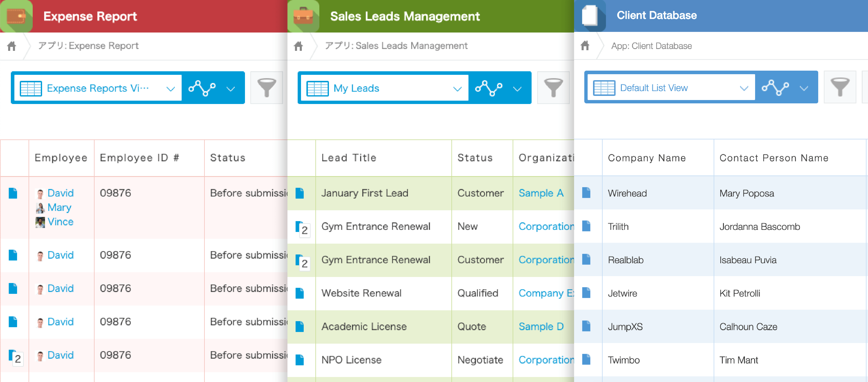Click the Sample A organization link
The image size is (868, 382).
[541, 193]
